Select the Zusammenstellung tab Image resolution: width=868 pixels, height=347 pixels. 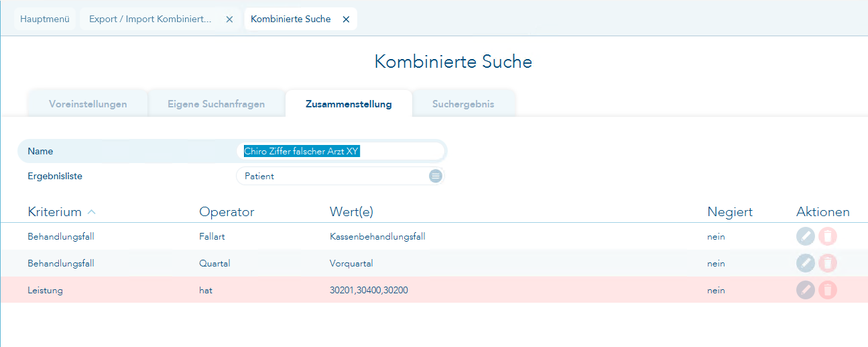click(x=349, y=104)
